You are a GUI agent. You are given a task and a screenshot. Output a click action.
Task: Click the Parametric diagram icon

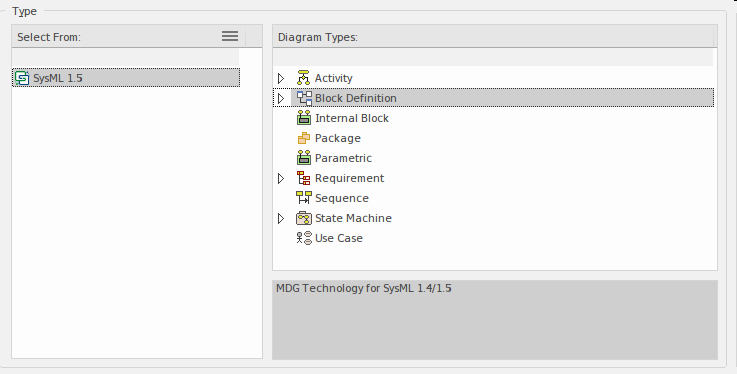coord(304,158)
